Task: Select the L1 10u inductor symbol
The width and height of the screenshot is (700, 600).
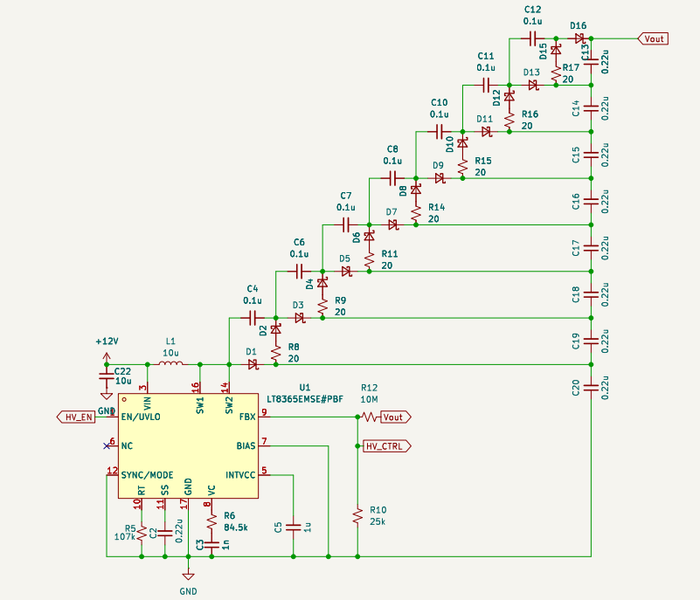Action: 171,364
